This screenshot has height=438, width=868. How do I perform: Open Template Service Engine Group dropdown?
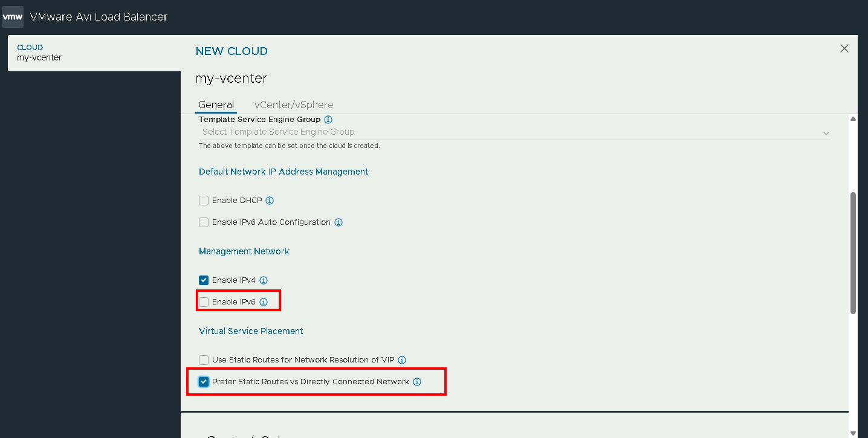(514, 132)
